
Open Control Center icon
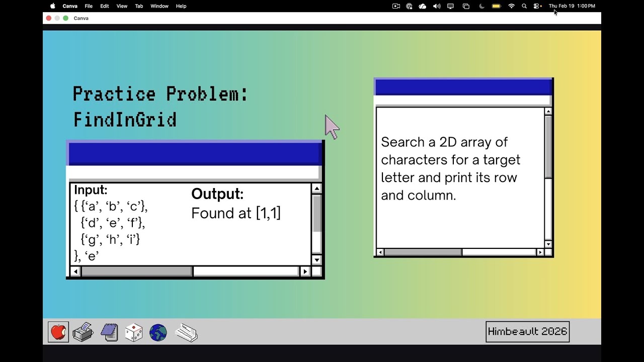(x=538, y=6)
